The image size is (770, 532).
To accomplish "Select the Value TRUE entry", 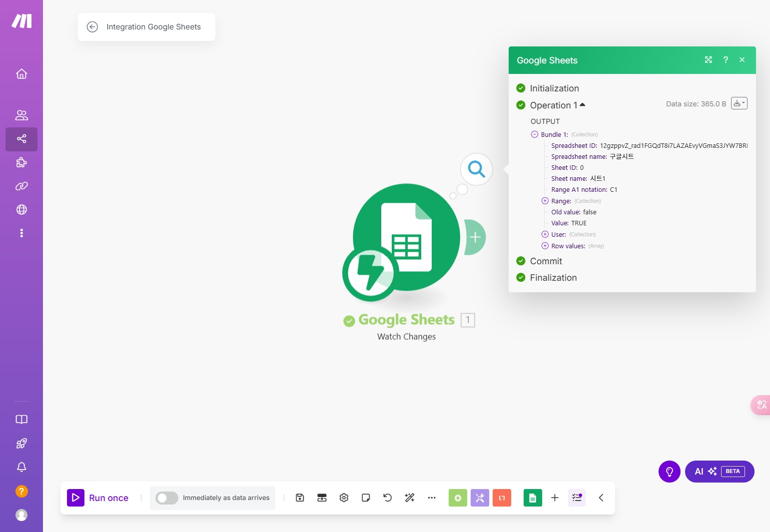I will 579,223.
